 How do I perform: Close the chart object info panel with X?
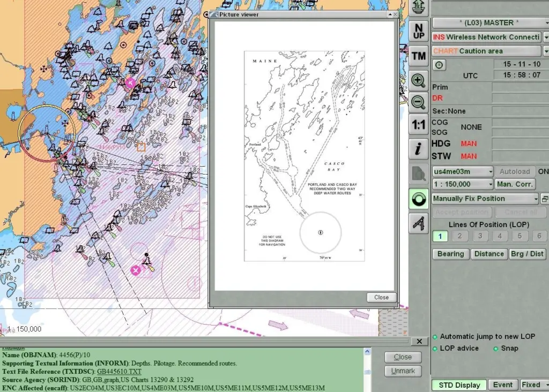click(419, 341)
